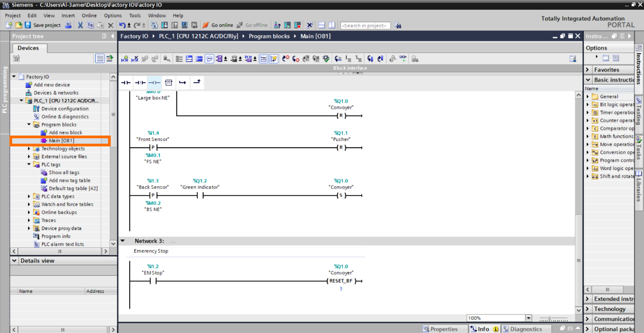Toggle free-form network comments display
Viewport: 644px width, 333px height.
(x=209, y=58)
